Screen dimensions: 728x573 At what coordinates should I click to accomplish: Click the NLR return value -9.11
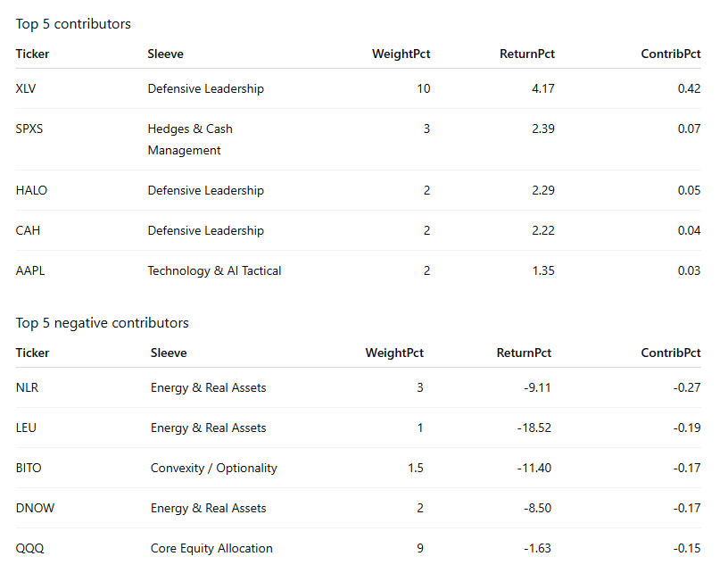[537, 387]
